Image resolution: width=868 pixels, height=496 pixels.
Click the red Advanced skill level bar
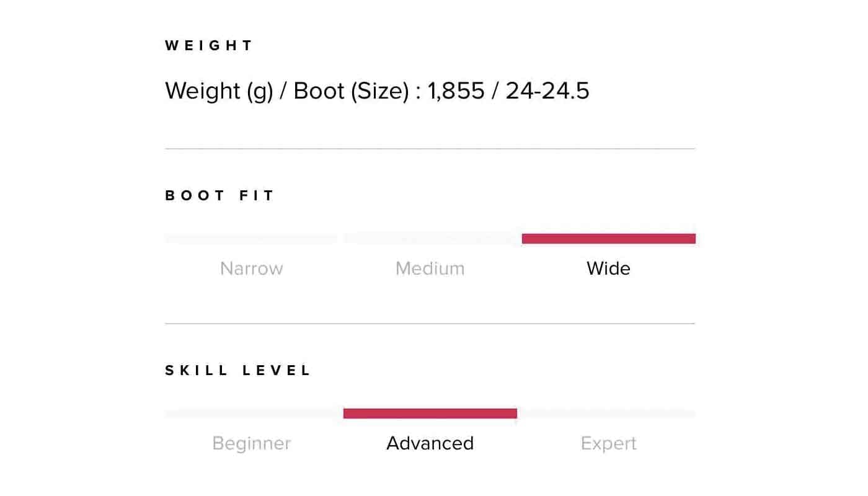coord(430,414)
